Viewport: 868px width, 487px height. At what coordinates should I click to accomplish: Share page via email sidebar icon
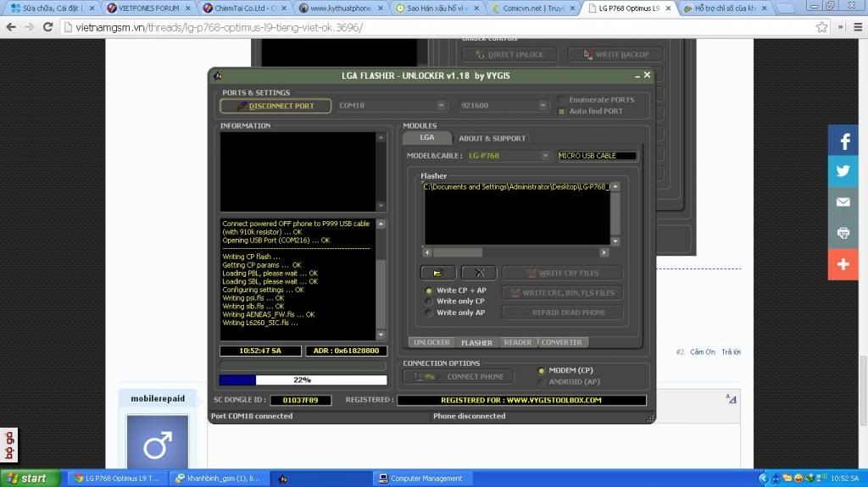coord(843,202)
